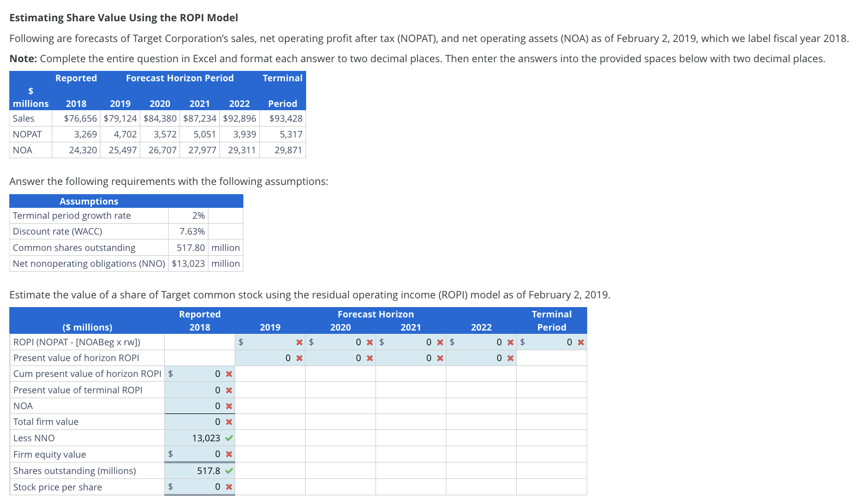Screen dimensions: 860x504
Task: Click the 2020 ROPI input field
Action: click(x=341, y=342)
